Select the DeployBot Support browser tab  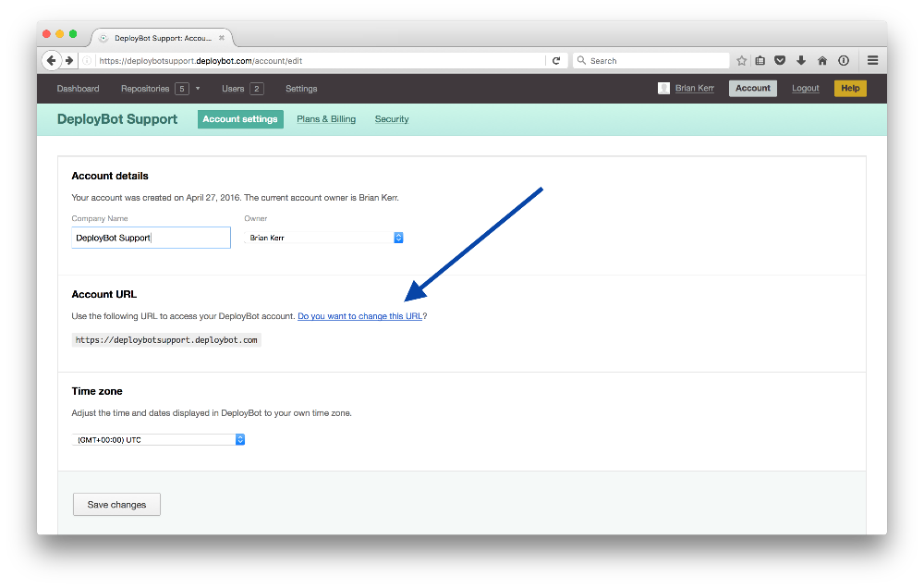[162, 38]
